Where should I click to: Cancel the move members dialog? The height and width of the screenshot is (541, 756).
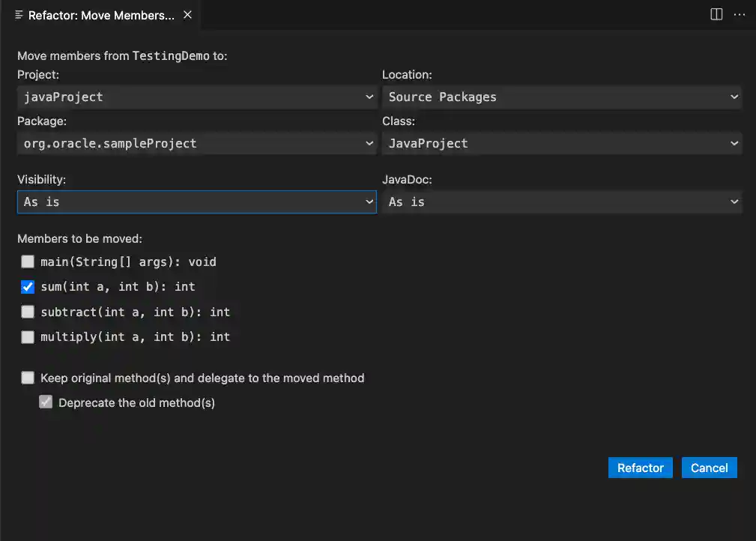coord(709,468)
